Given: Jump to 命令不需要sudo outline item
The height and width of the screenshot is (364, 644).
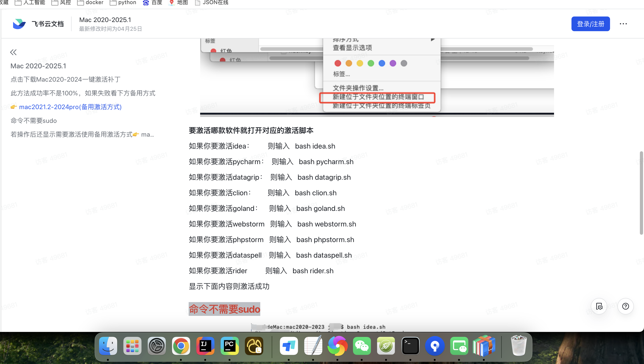Looking at the screenshot, I should point(34,121).
